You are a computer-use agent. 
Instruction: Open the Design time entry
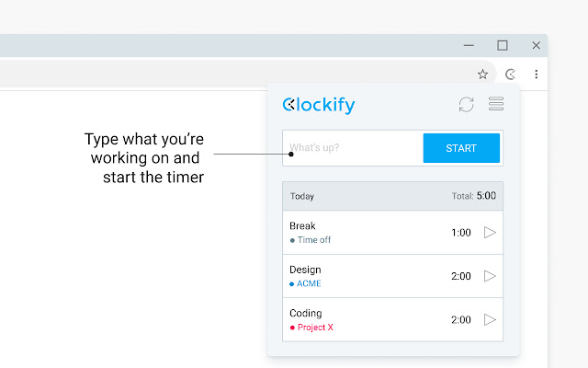[367, 275]
